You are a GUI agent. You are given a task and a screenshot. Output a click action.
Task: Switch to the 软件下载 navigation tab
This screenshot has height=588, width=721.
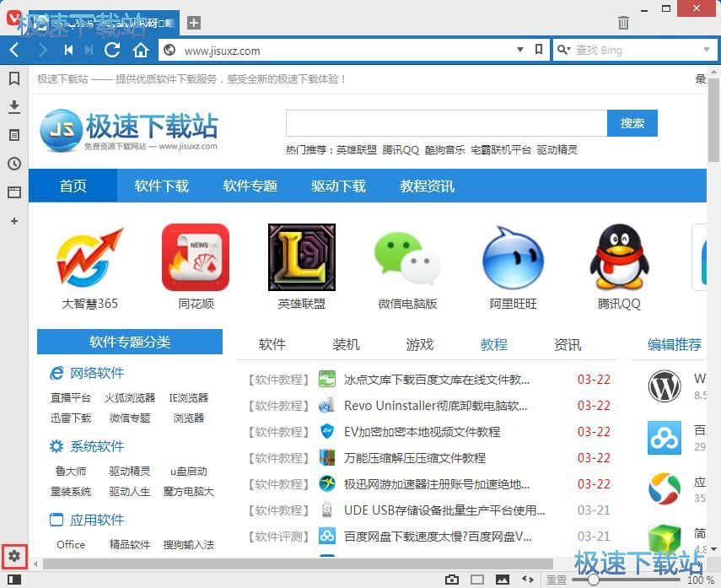[161, 186]
